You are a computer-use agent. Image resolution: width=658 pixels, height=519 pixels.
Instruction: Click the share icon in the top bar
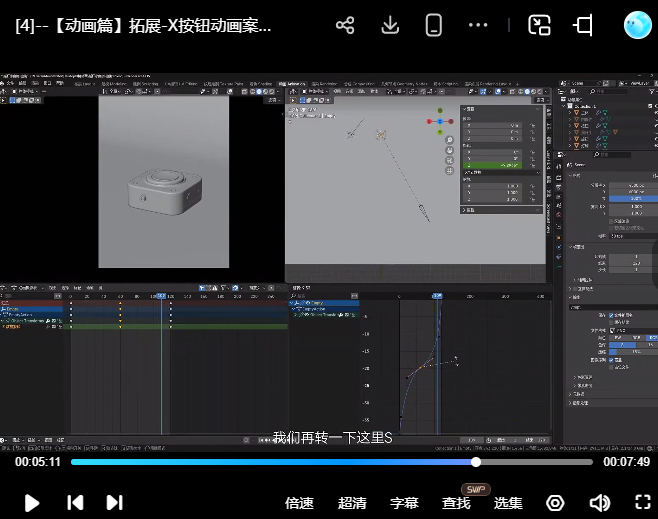345,26
